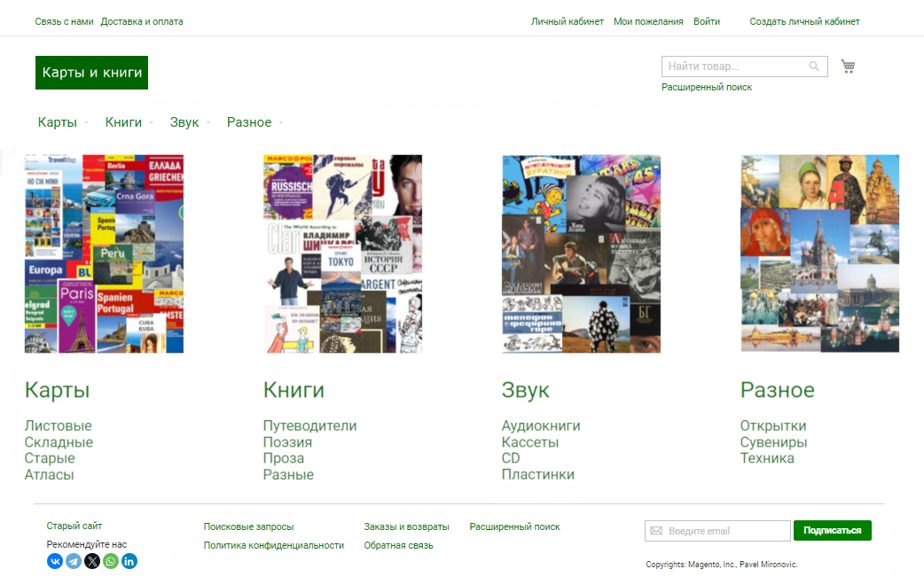Screen dimensions: 924x577
Task: Click the Книги collage thumbnail
Action: point(342,253)
